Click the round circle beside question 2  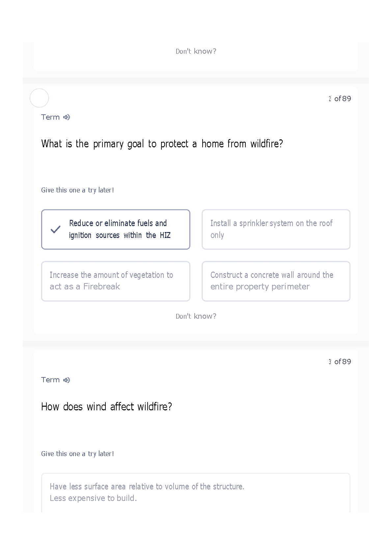pyautogui.click(x=39, y=98)
